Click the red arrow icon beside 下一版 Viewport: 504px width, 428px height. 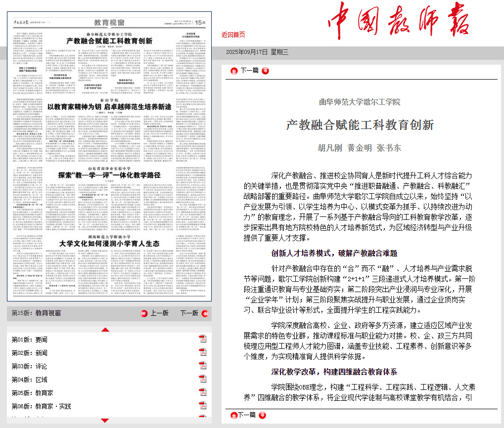click(x=205, y=313)
